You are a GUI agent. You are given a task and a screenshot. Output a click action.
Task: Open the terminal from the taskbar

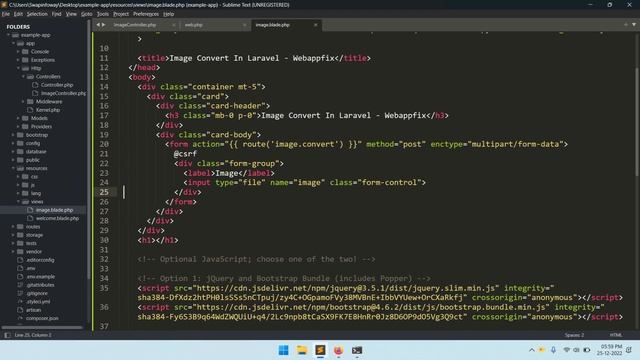(357, 350)
